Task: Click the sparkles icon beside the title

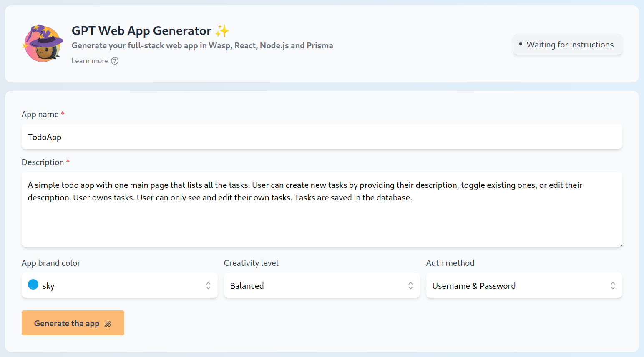Action: tap(222, 31)
